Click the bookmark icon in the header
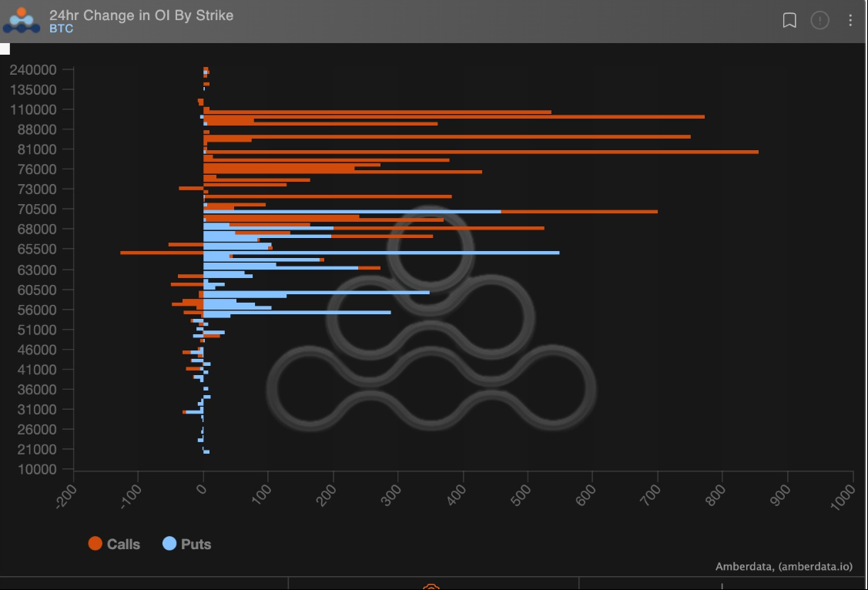The width and height of the screenshot is (868, 590). [789, 21]
